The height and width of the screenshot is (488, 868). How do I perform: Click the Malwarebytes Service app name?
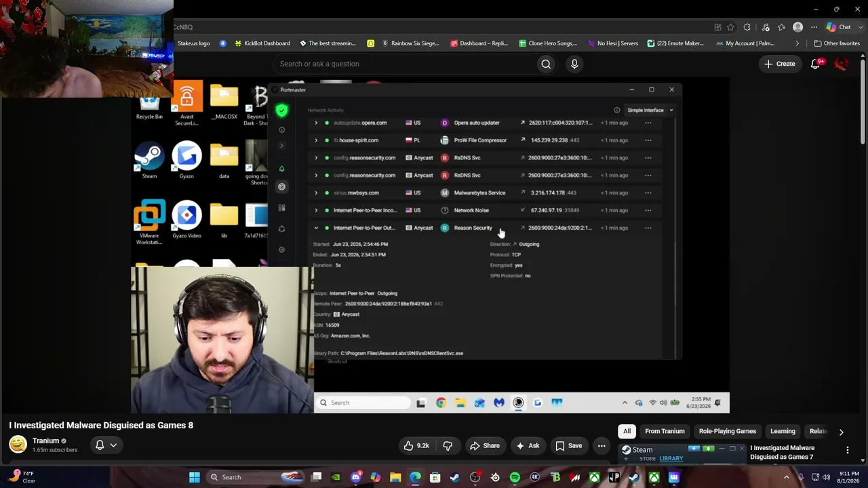point(479,192)
